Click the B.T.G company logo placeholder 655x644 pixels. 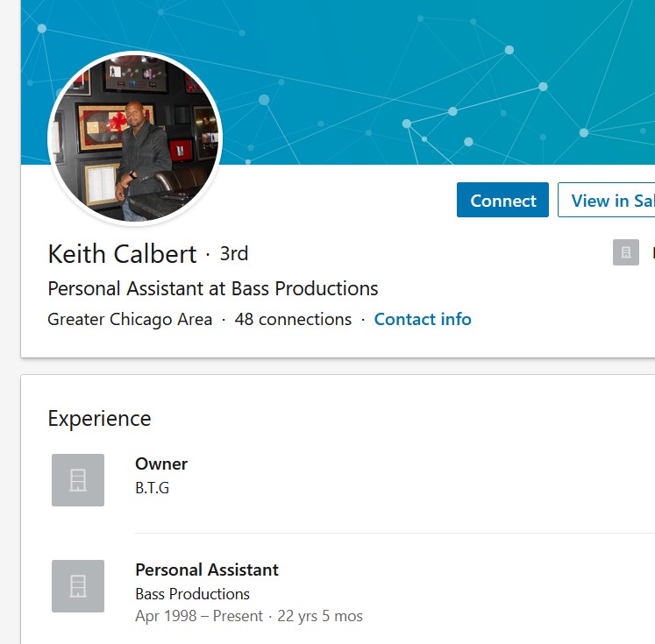(78, 480)
